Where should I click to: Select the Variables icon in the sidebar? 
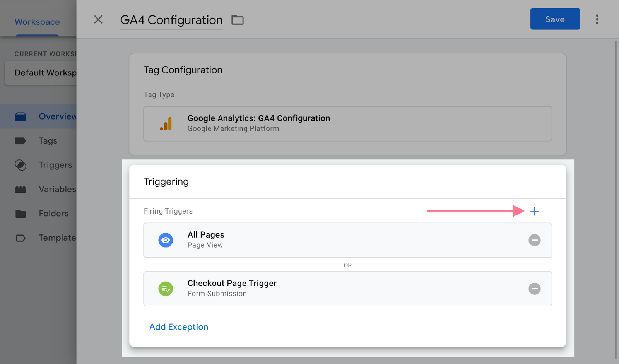click(x=21, y=189)
